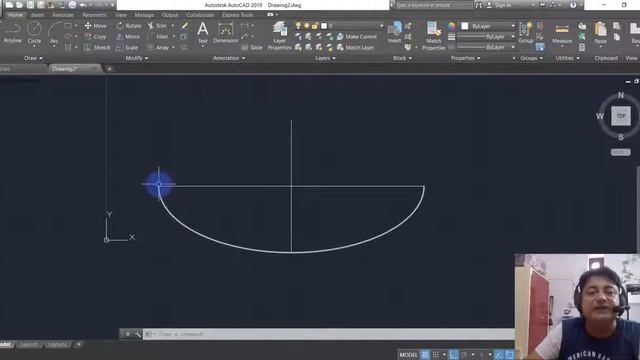The image size is (640, 360).
Task: Click the object color wheel icon
Action: tap(451, 26)
